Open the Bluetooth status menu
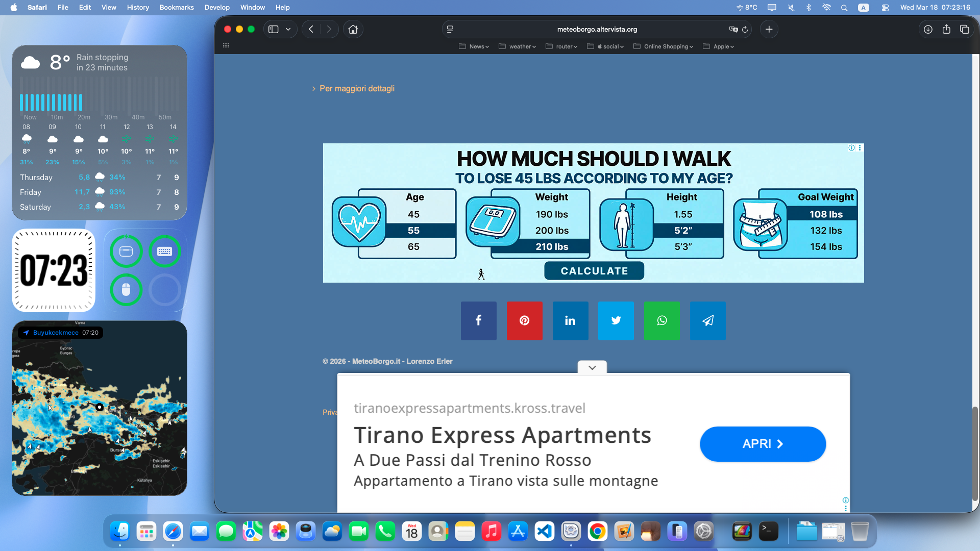 [808, 8]
